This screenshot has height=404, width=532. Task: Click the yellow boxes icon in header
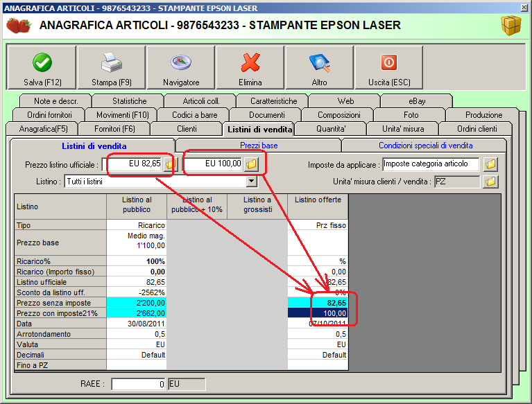click(511, 26)
